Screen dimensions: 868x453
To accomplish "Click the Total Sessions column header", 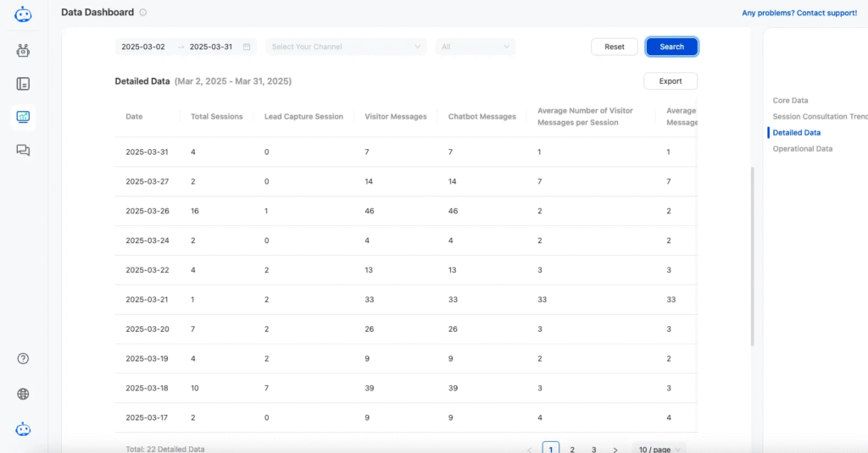I will pos(216,117).
